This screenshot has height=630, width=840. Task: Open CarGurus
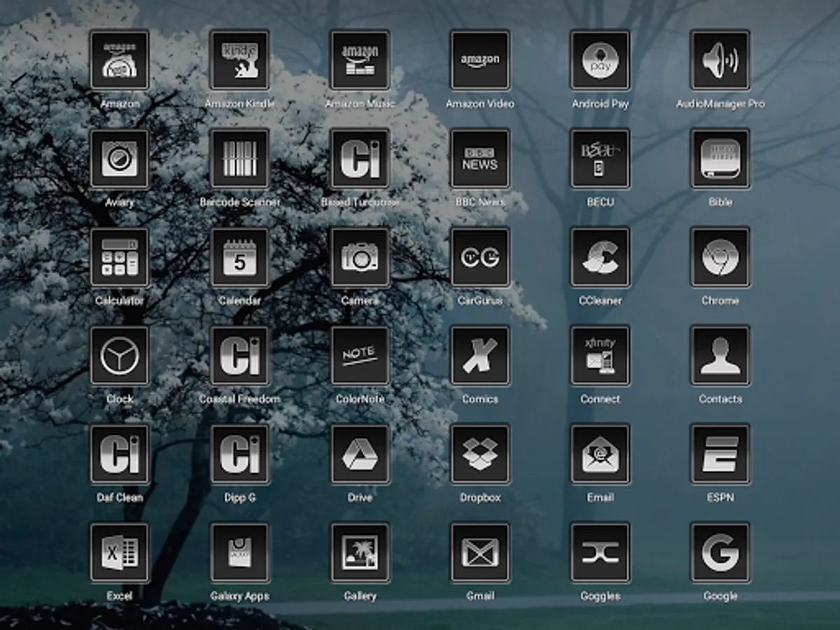(x=480, y=258)
